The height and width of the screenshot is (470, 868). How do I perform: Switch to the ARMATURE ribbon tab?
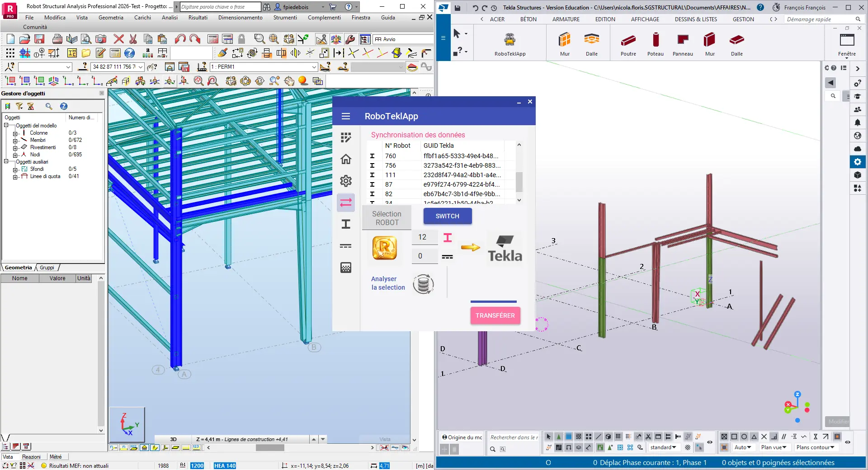click(566, 19)
